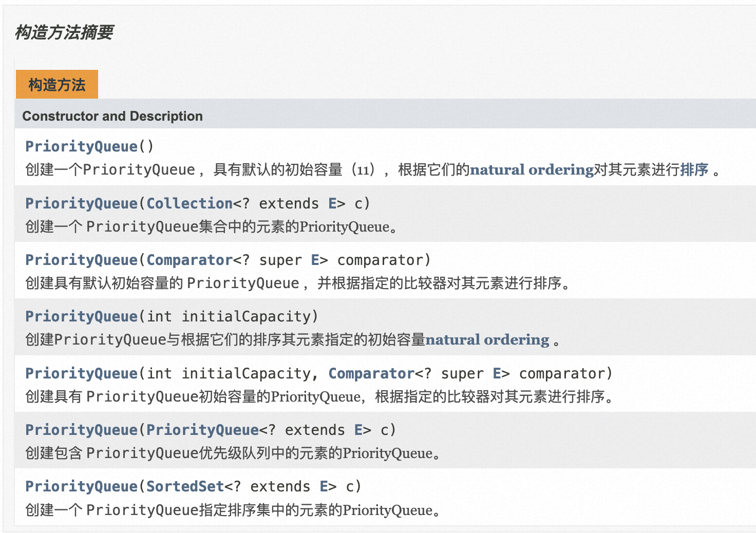Open the Collection type link

coord(190,203)
